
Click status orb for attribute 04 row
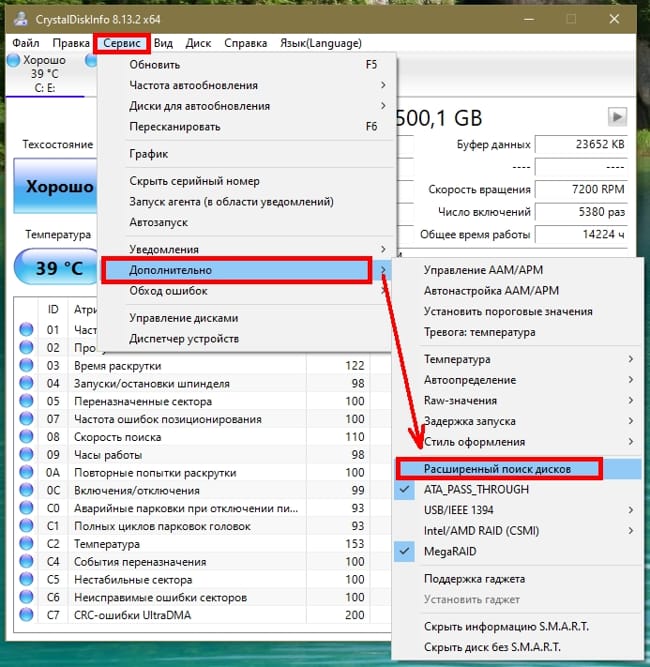pos(26,383)
